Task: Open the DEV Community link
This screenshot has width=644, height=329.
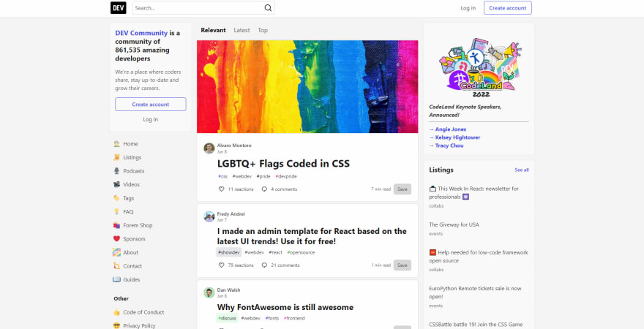Action: click(x=141, y=33)
